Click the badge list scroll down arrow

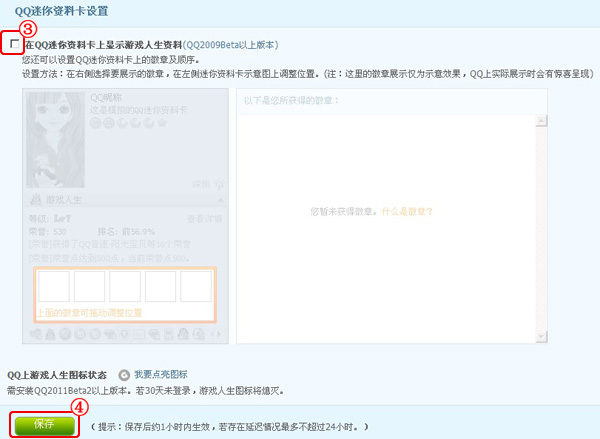541,336
